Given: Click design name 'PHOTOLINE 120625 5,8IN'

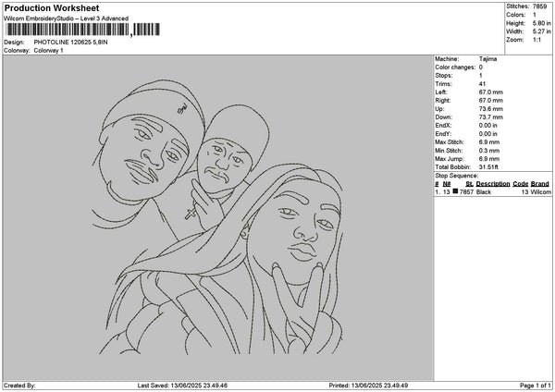Looking at the screenshot, I should click(71, 43).
